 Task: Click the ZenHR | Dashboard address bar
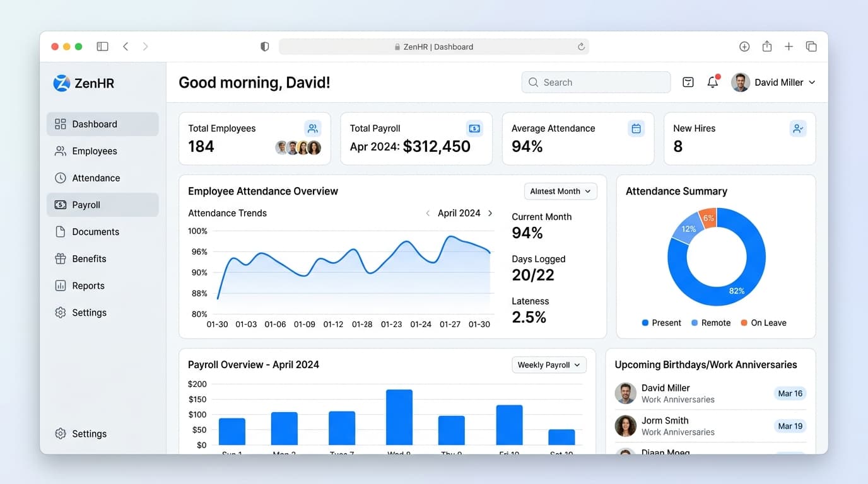click(x=434, y=47)
